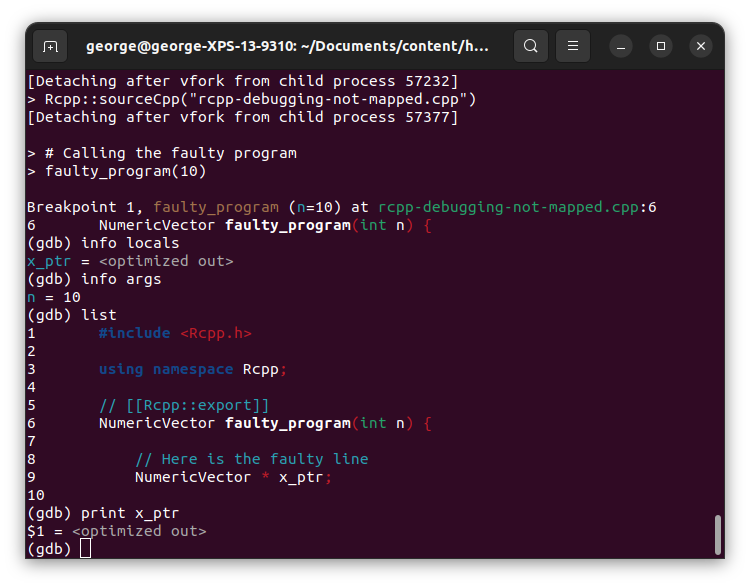Click the Breakpoint 1 message line

[340, 207]
